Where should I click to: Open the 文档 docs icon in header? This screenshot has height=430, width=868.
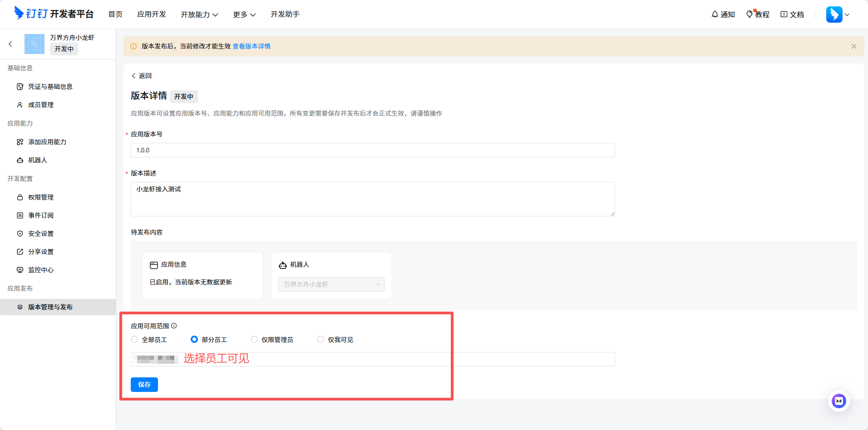(x=784, y=15)
